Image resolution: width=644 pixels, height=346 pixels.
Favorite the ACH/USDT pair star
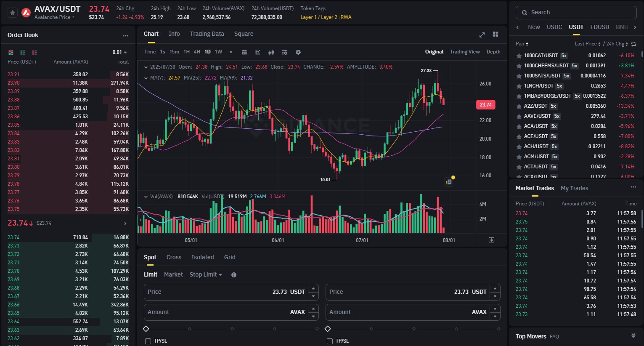coord(519,146)
